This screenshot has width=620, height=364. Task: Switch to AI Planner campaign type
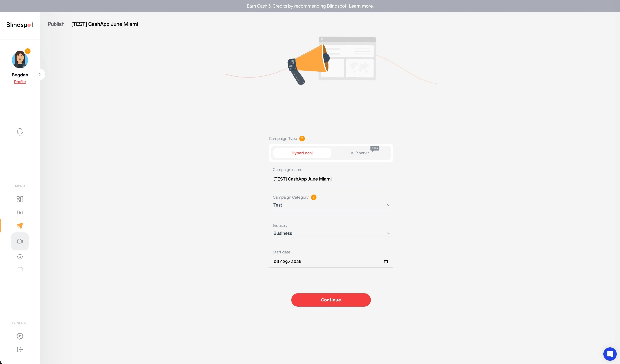click(360, 153)
